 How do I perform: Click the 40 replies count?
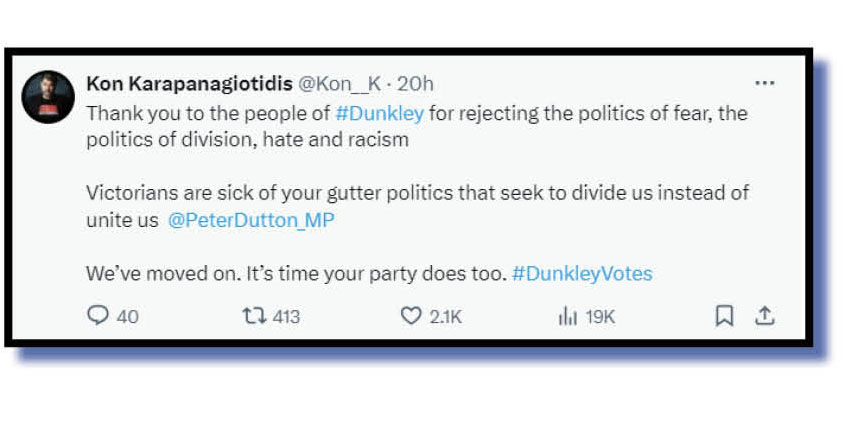[x=127, y=317]
